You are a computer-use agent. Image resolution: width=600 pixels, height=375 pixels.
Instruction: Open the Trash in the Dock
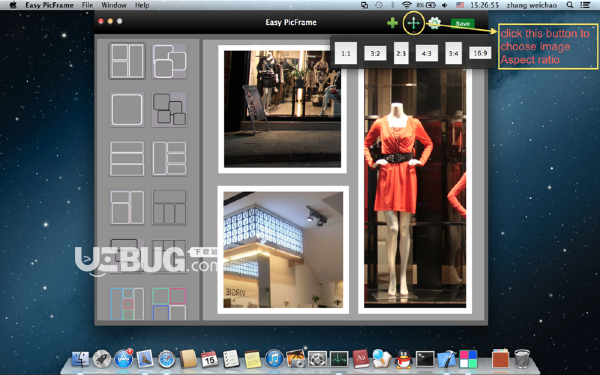click(x=522, y=359)
